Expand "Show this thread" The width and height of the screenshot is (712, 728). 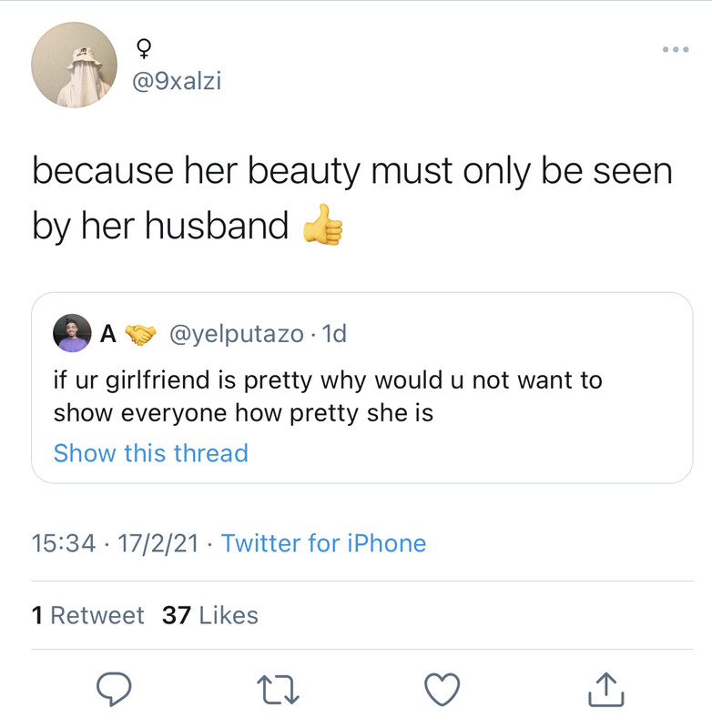pos(150,452)
